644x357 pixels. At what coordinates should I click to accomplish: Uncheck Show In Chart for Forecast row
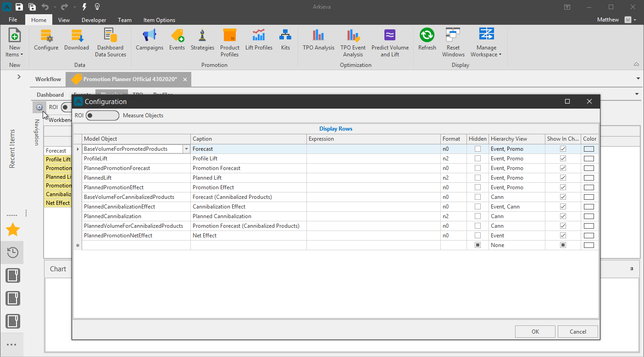[x=563, y=149]
